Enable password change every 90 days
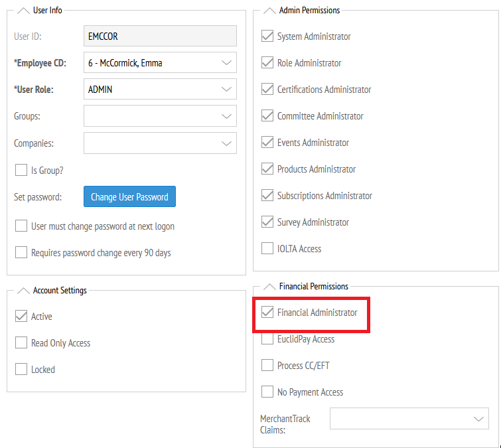The width and height of the screenshot is (501, 448). point(21,253)
